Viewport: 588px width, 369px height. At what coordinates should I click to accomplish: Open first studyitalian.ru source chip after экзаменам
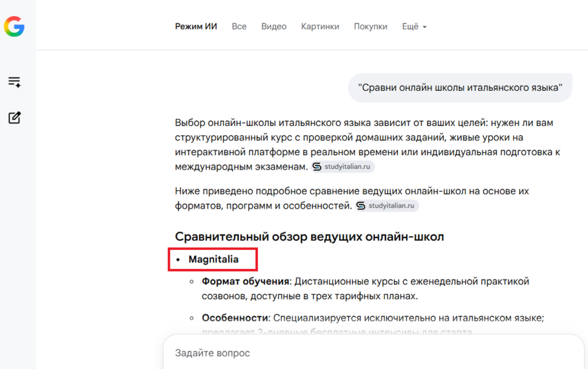342,167
